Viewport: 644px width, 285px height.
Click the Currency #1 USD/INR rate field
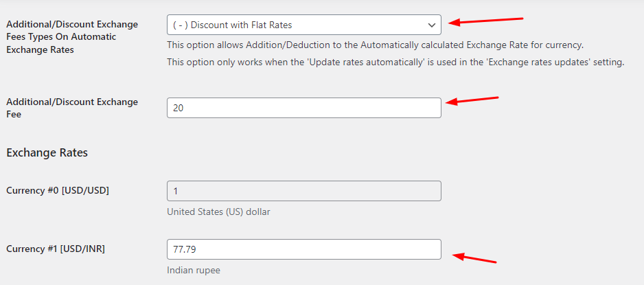[303, 249]
